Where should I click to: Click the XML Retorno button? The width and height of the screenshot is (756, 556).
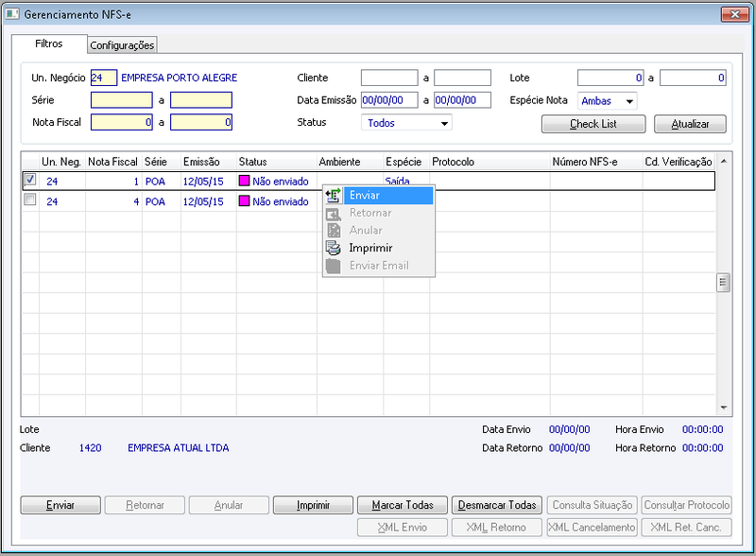coord(497,528)
